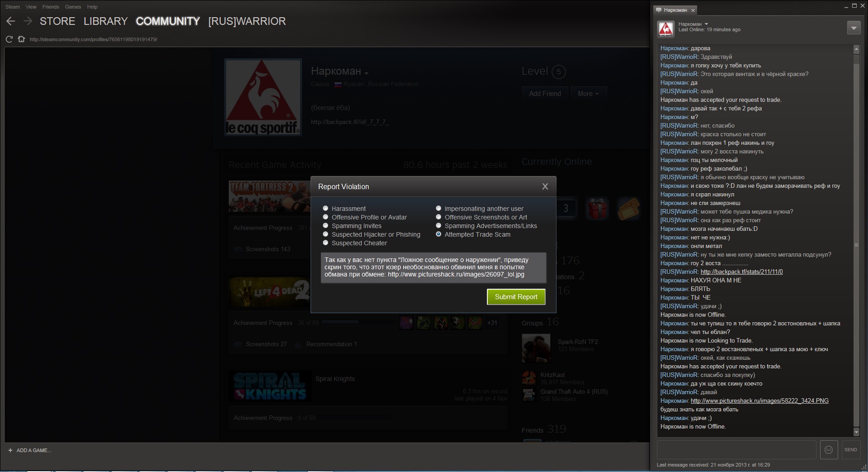Open the [RUS]WARRIOR profile tab
868x472 pixels.
247,21
